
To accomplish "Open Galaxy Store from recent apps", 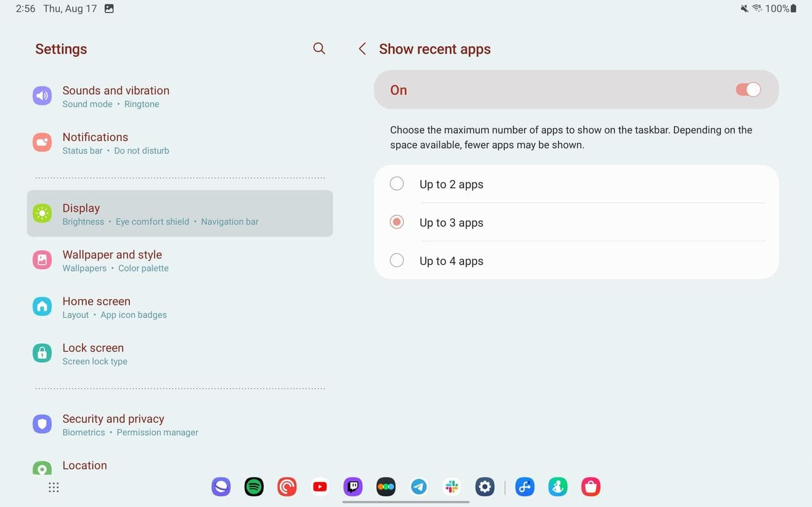I will (590, 486).
